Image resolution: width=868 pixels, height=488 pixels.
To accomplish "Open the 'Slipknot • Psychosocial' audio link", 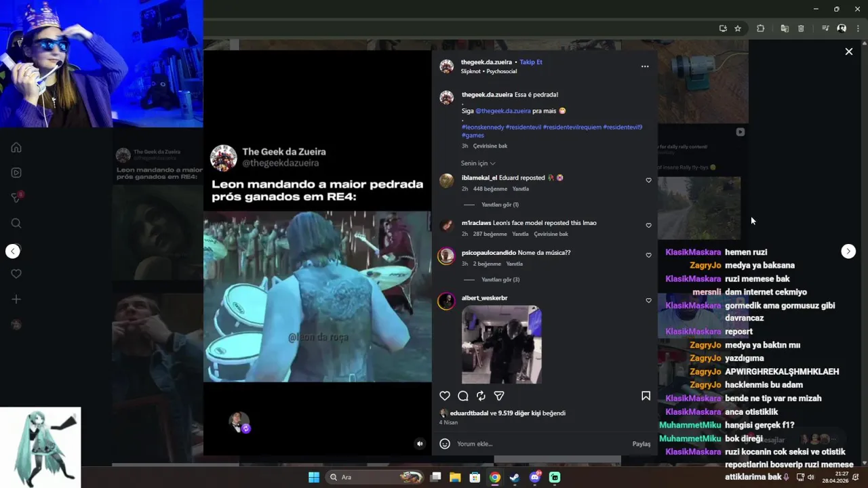I will [x=488, y=71].
